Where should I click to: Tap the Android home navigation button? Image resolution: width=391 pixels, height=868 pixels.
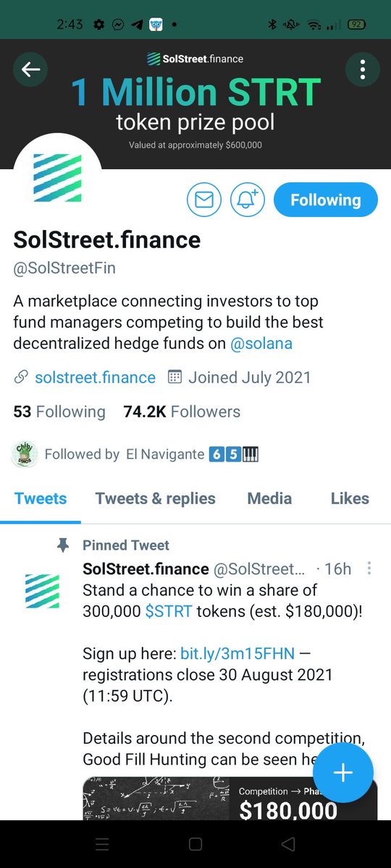(195, 844)
